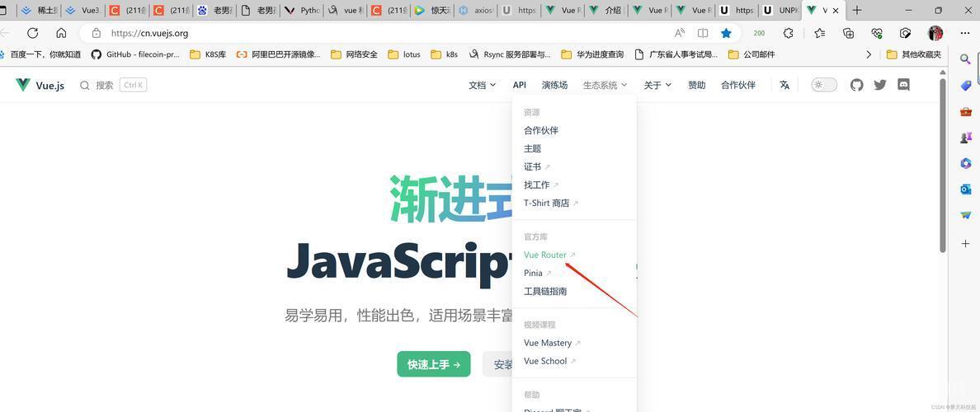Viewport: 980px width, 412px height.
Task: Switch to the 介绍 browser tab
Action: [x=606, y=11]
